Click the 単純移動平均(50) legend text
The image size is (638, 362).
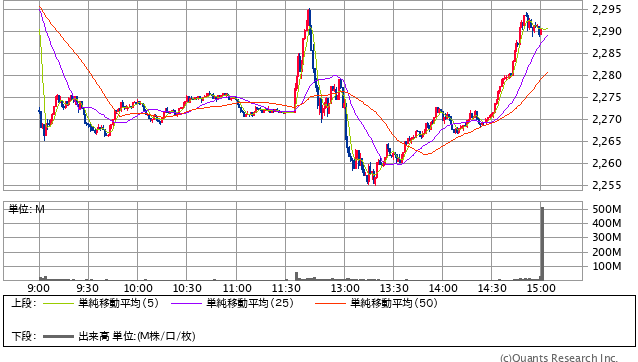click(x=394, y=303)
